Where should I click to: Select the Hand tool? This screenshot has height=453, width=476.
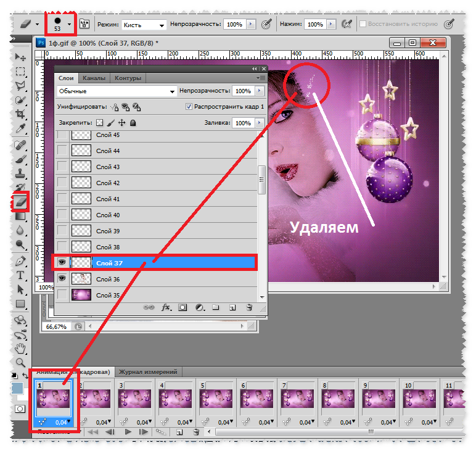pos(20,348)
